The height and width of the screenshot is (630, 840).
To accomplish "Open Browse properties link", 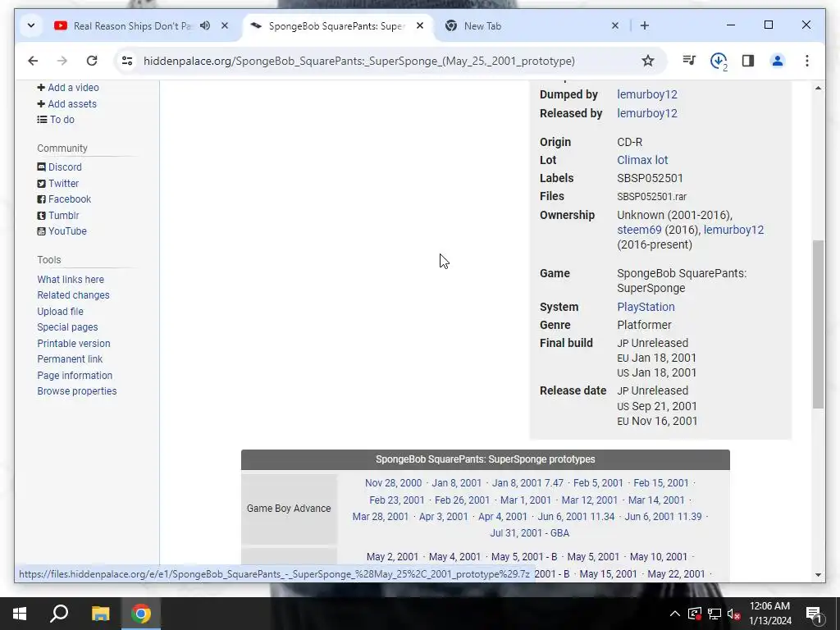I will tap(76, 391).
